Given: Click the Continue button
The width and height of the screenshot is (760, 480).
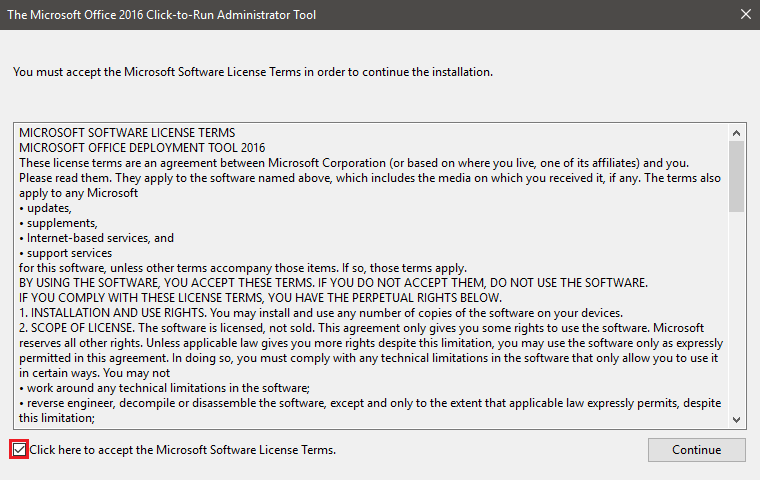Looking at the screenshot, I should [x=697, y=450].
